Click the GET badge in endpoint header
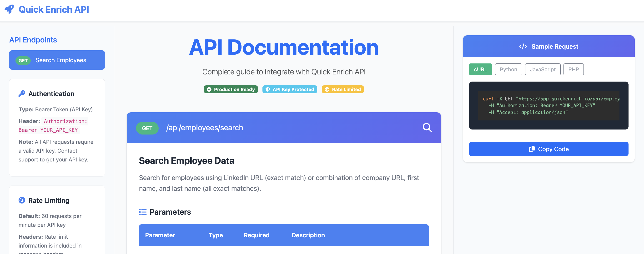644x254 pixels. tap(147, 128)
